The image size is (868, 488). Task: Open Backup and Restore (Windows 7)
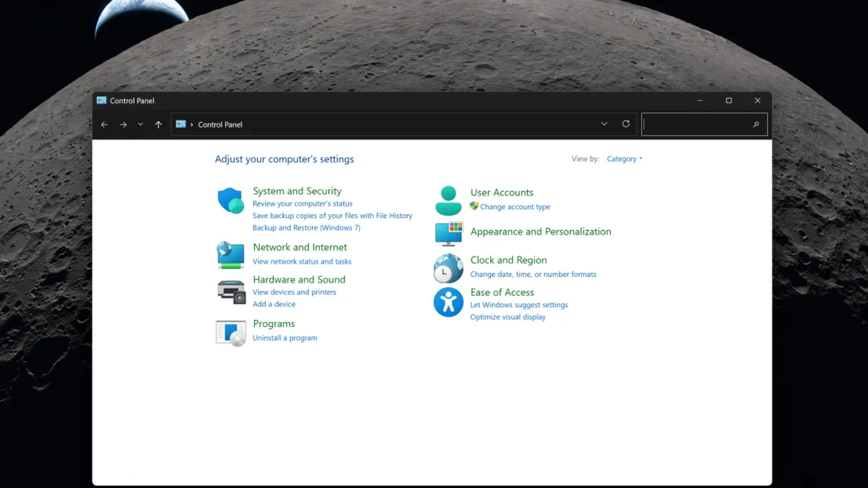307,228
